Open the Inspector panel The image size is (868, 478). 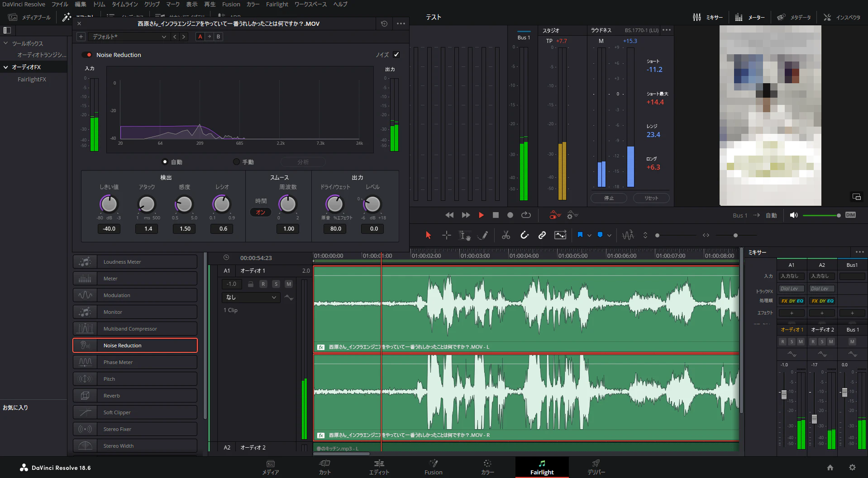coord(842,17)
